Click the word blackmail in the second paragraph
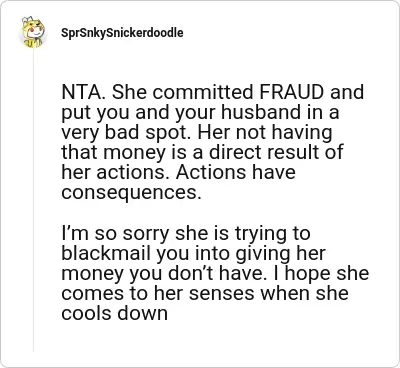Viewport: 400px width, 368px height. click(106, 253)
